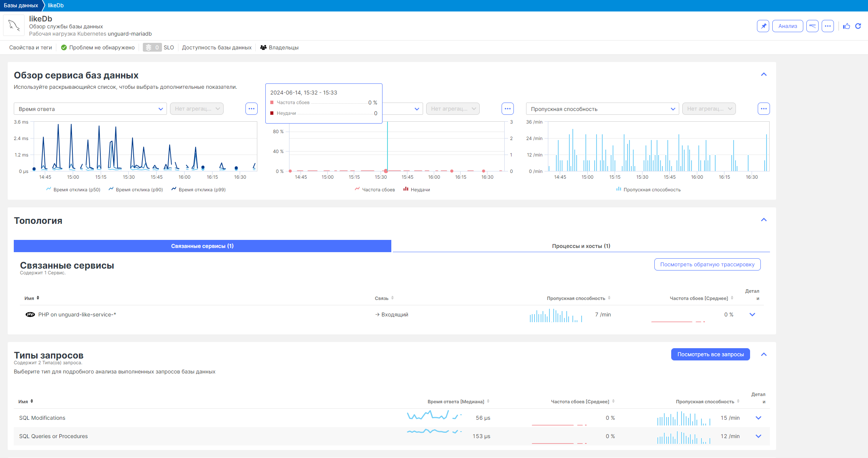
Task: Click the thumbs-up feedback icon
Action: coord(847,26)
